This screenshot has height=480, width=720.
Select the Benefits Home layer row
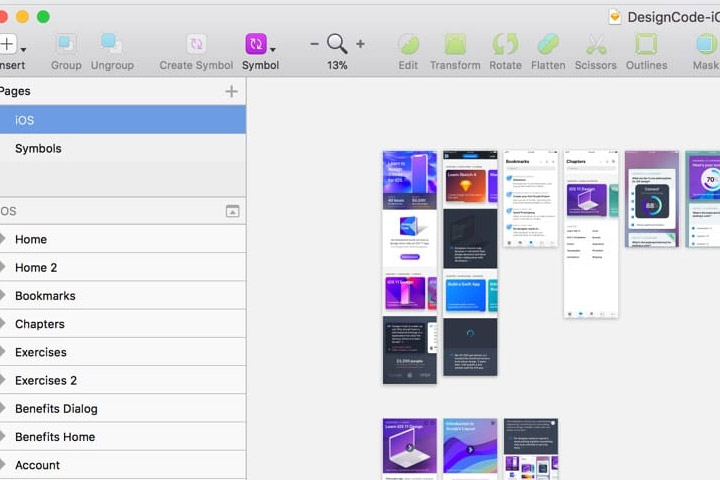tap(123, 437)
